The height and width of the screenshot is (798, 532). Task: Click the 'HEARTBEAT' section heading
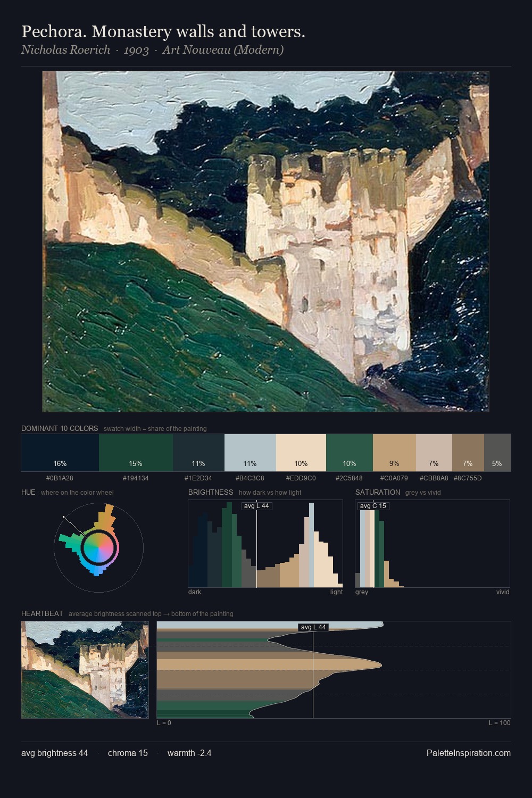click(42, 613)
